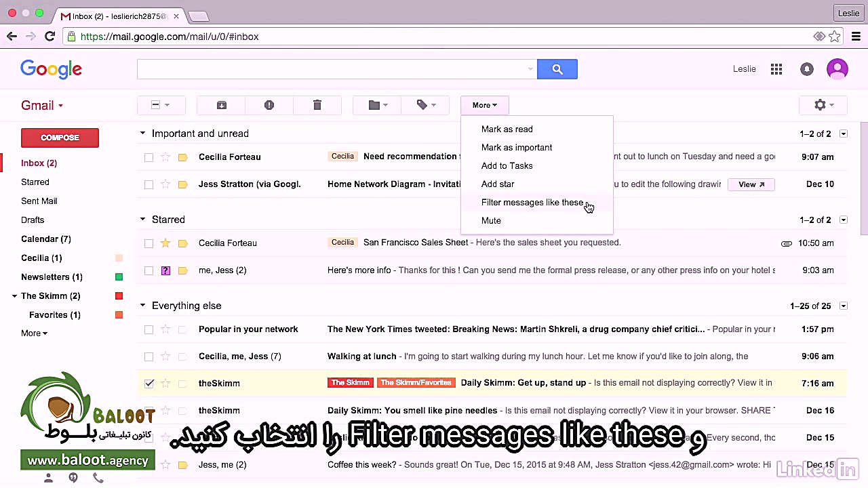The image size is (868, 488).
Task: Open the account avatar menu
Action: [x=837, y=69]
